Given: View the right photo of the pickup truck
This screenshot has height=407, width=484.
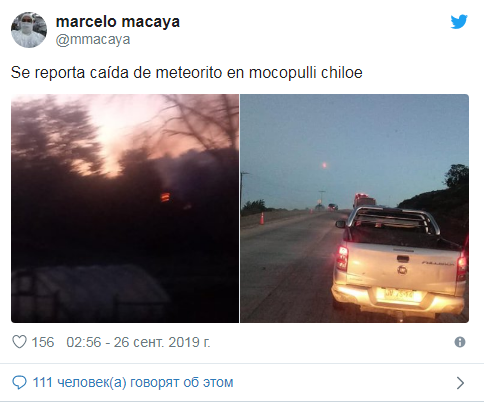Looking at the screenshot, I should pos(355,208).
